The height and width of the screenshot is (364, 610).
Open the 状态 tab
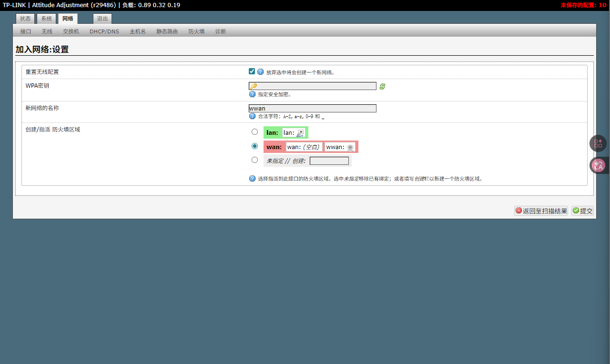pyautogui.click(x=25, y=19)
